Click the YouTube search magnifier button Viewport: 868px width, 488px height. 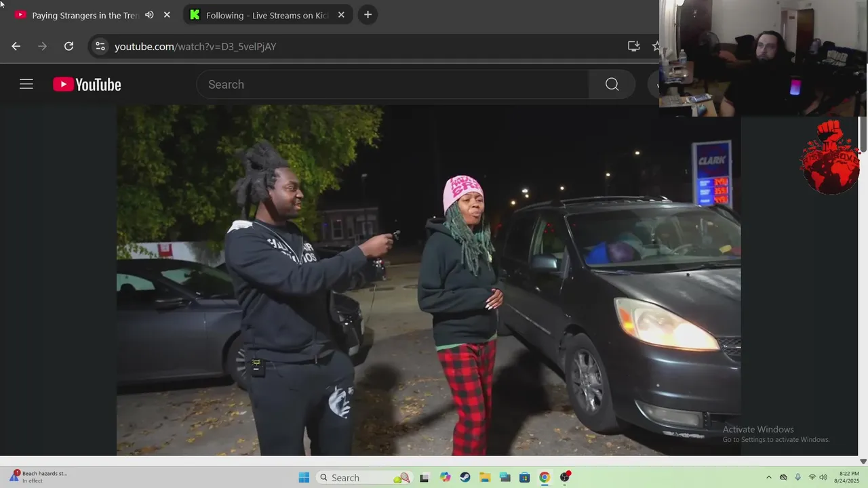click(612, 84)
